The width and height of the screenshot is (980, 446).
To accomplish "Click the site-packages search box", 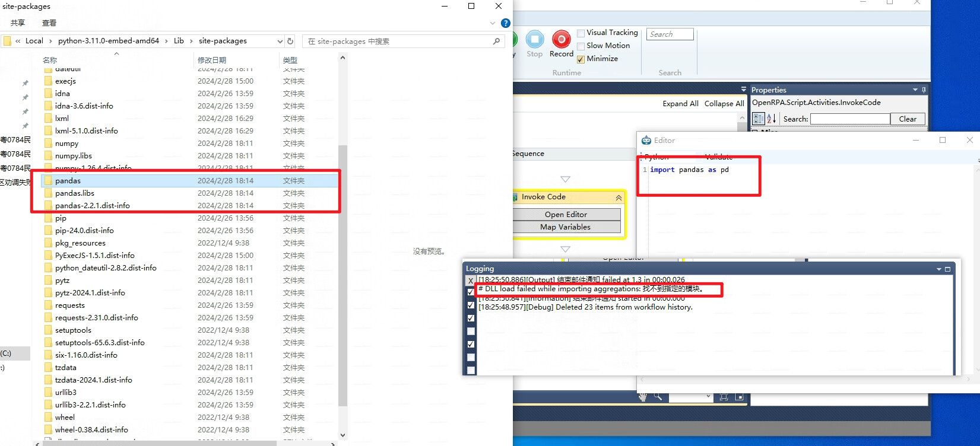I will click(398, 42).
